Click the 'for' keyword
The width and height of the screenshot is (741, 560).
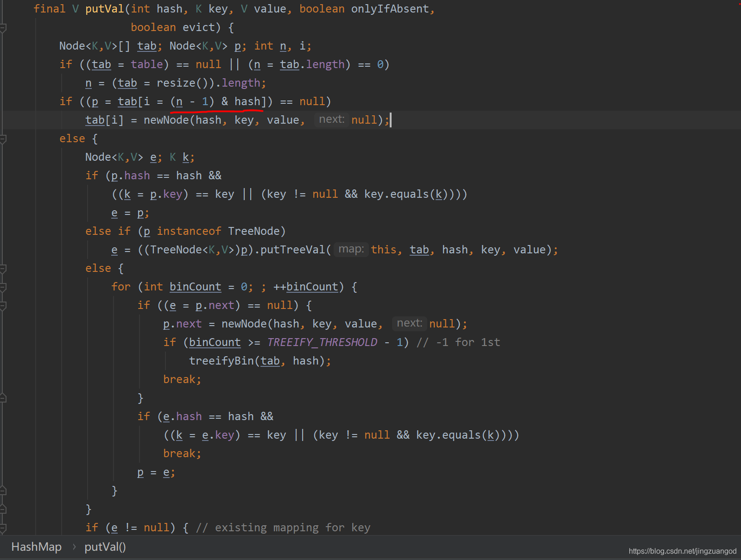(x=121, y=287)
